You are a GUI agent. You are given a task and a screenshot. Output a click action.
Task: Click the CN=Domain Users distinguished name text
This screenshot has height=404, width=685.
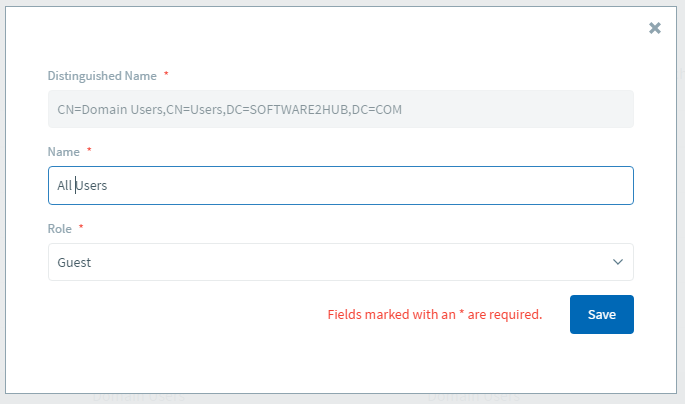232,109
